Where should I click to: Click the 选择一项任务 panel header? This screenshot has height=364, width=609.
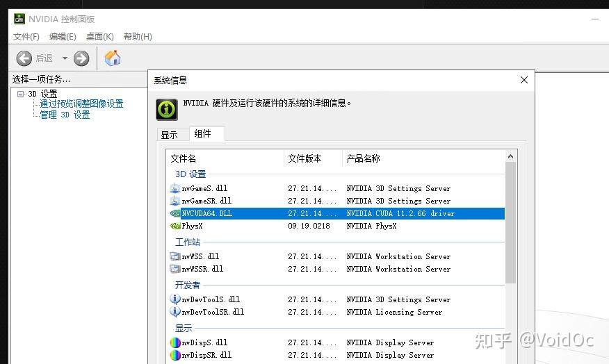41,80
